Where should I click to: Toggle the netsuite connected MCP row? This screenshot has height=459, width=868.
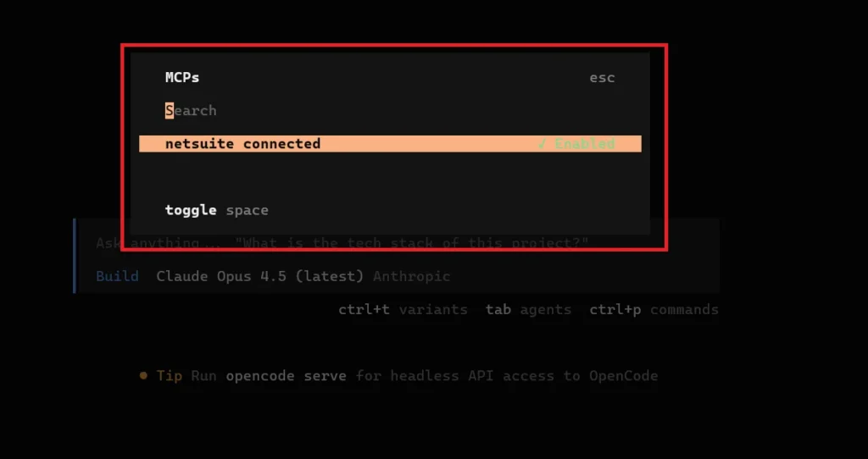click(x=243, y=144)
